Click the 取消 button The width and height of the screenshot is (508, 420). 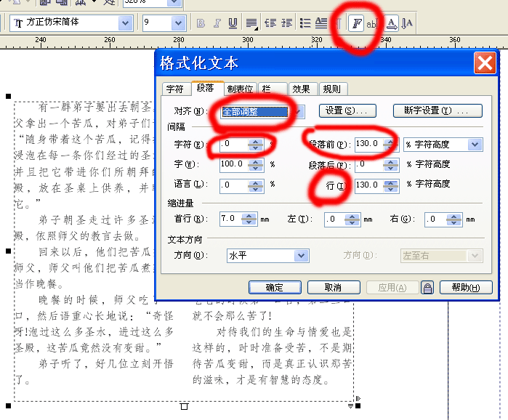coord(334,288)
